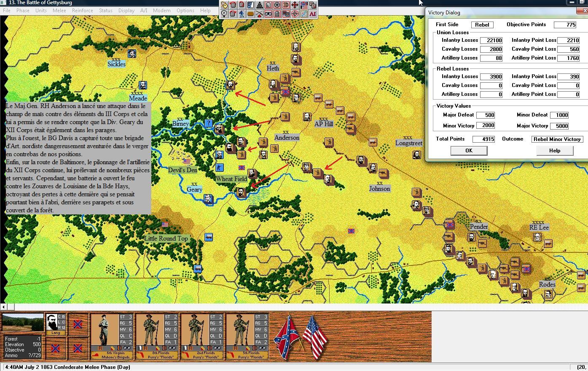Viewport: 588px width, 371px height.
Task: Open the Display menu
Action: [126, 11]
